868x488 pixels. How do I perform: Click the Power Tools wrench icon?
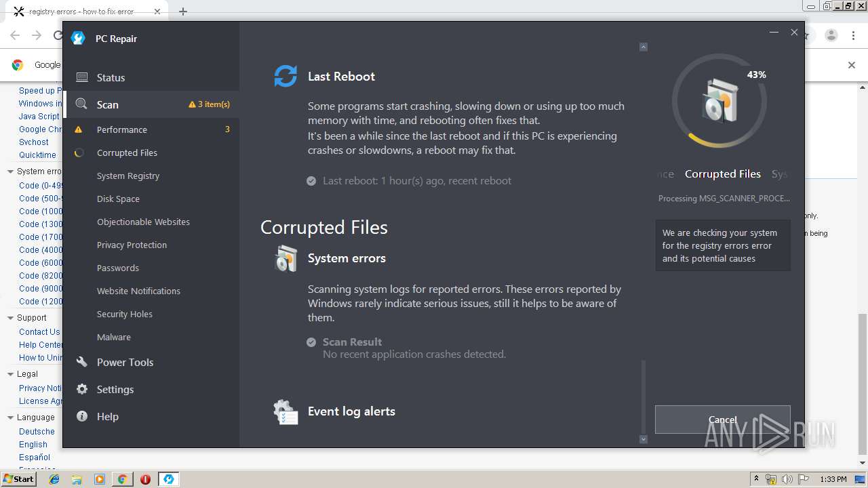(82, 362)
